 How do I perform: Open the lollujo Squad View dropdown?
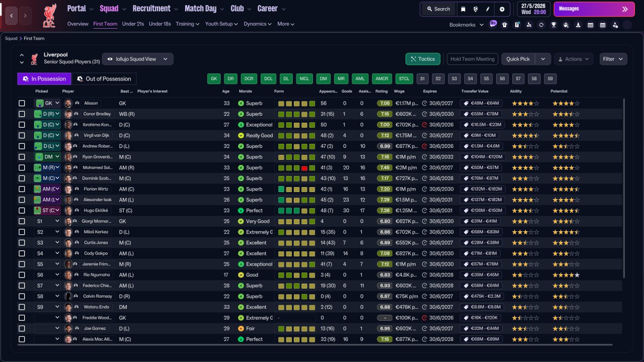click(x=137, y=59)
